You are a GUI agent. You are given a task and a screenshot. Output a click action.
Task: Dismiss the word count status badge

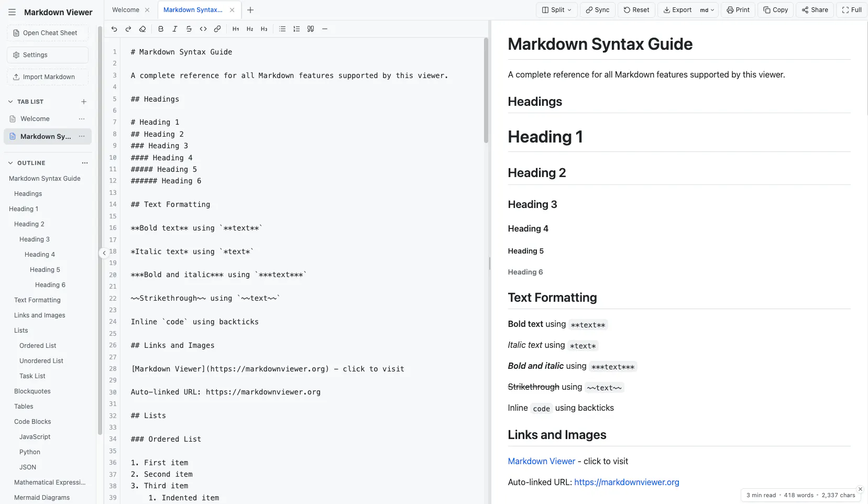coord(860,489)
